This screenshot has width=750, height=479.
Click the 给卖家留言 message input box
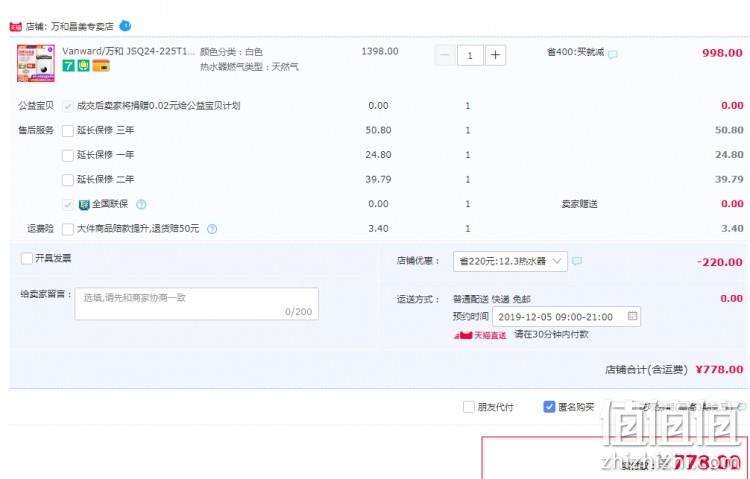(197, 304)
